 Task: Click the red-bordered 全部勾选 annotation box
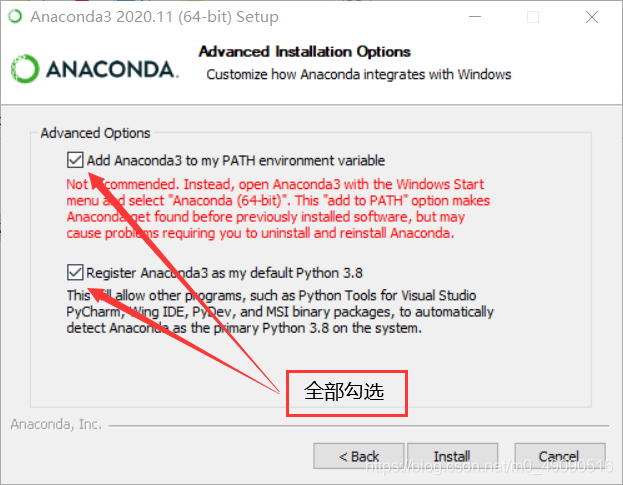point(347,394)
